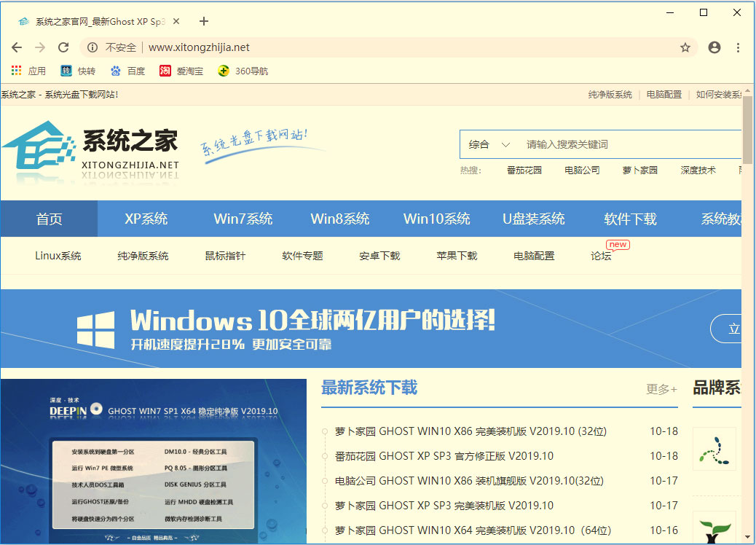Click hot search 电脑公司
This screenshot has width=756, height=545.
pyautogui.click(x=582, y=170)
